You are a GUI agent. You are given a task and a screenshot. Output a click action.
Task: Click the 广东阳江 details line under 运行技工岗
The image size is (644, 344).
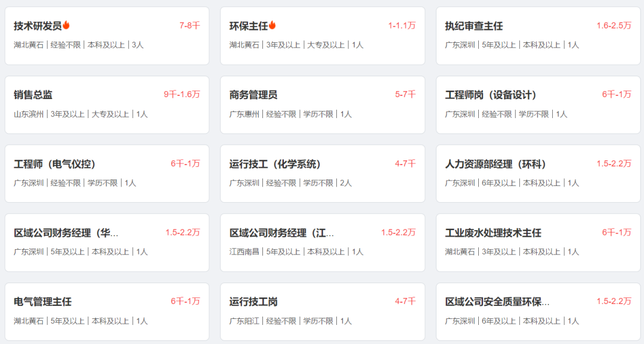pyautogui.click(x=290, y=321)
